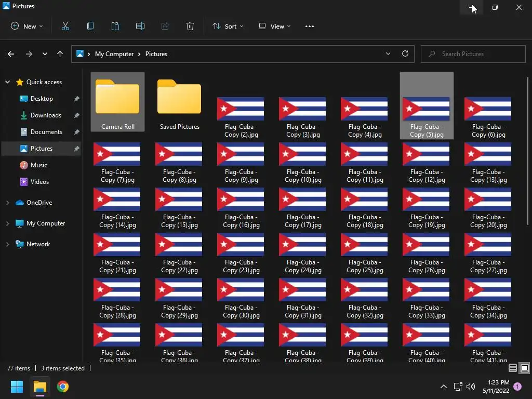Image resolution: width=532 pixels, height=399 pixels.
Task: Select Documents in the sidebar
Action: click(x=46, y=131)
